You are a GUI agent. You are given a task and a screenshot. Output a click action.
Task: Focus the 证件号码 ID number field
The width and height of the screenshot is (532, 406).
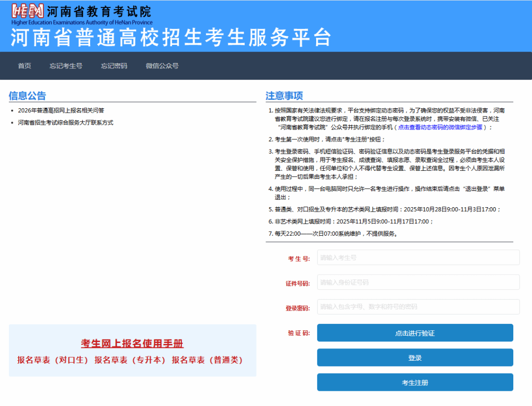[418, 282]
